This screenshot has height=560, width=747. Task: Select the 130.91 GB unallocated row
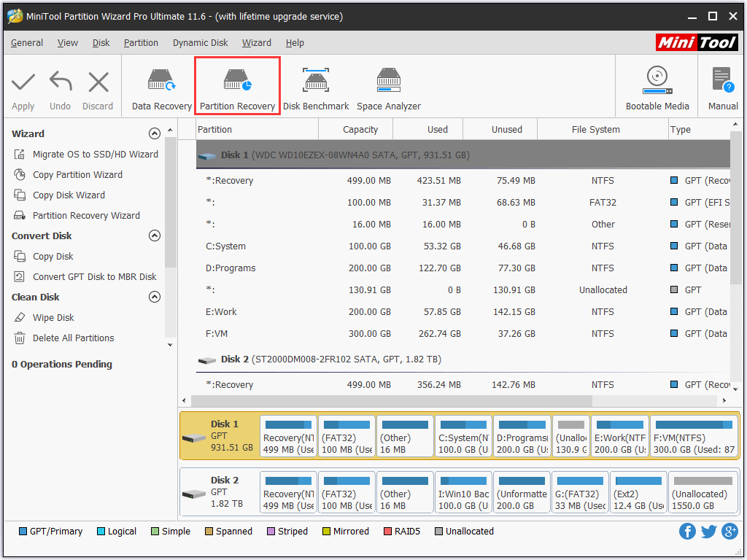point(463,290)
